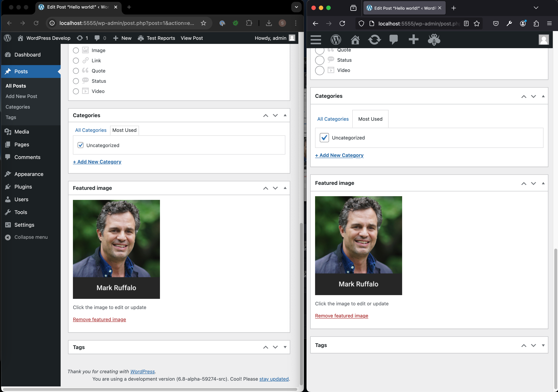The width and height of the screenshot is (558, 392).
Task: Open the Plugins menu in sidebar
Action: [23, 187]
